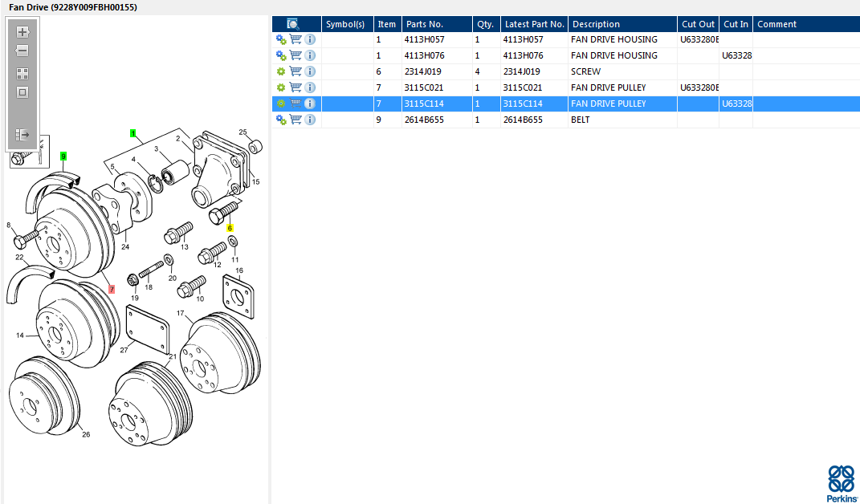Click Cut Out U633280E on 4113H057 row
The image size is (860, 504).
click(699, 39)
